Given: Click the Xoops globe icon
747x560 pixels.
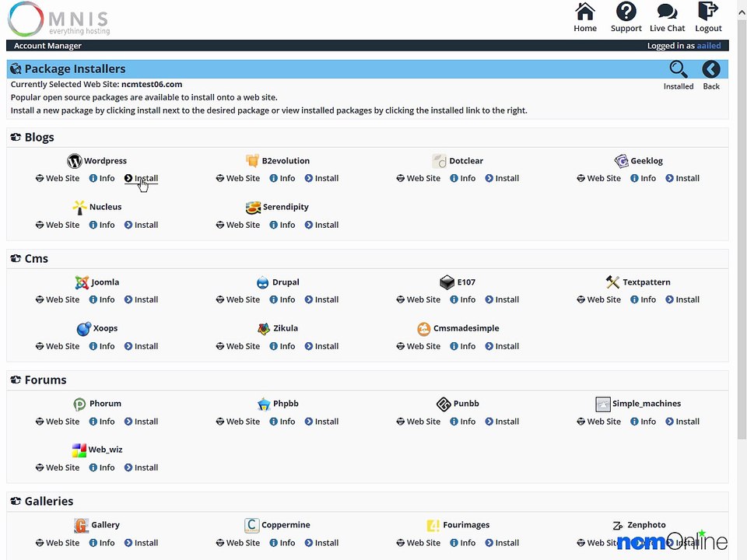Looking at the screenshot, I should pyautogui.click(x=84, y=328).
